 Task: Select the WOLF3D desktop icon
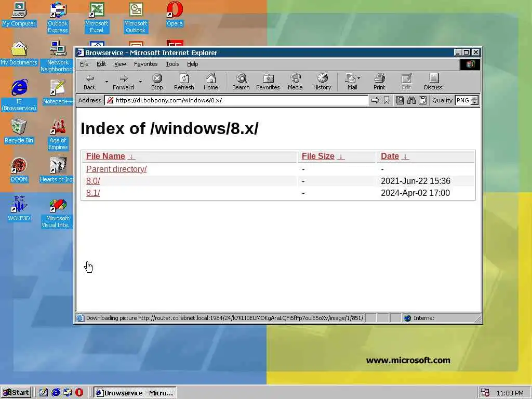click(x=19, y=209)
